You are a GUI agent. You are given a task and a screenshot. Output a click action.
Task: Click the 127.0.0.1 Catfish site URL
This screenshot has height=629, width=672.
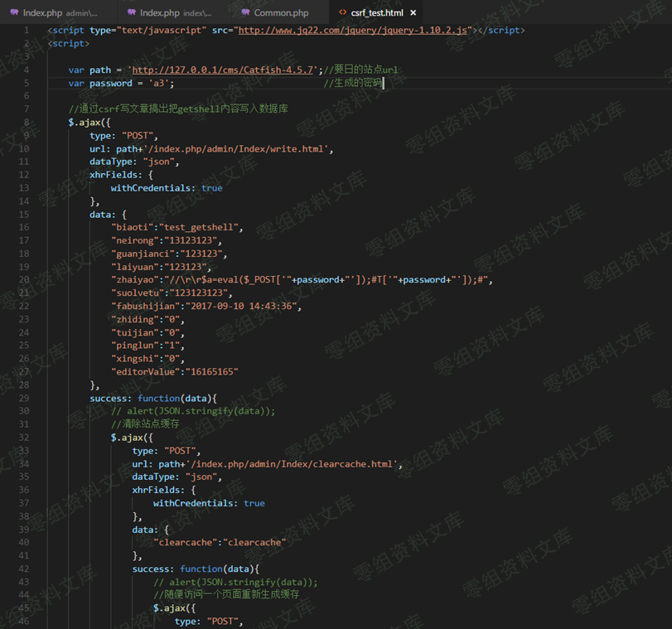222,70
